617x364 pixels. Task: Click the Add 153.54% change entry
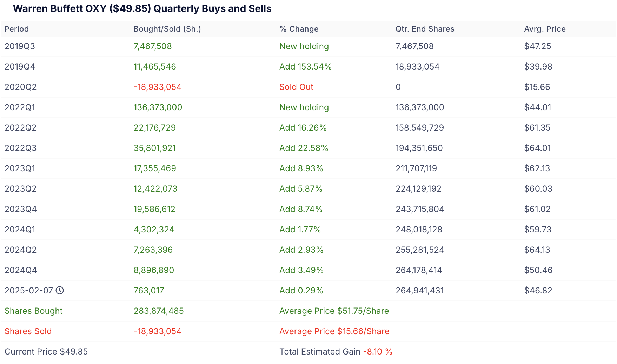(305, 67)
